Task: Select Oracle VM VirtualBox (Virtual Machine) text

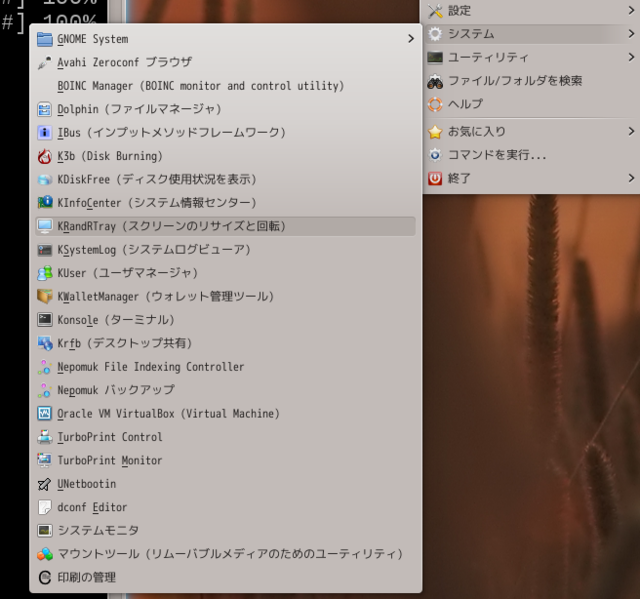Action: [x=169, y=414]
